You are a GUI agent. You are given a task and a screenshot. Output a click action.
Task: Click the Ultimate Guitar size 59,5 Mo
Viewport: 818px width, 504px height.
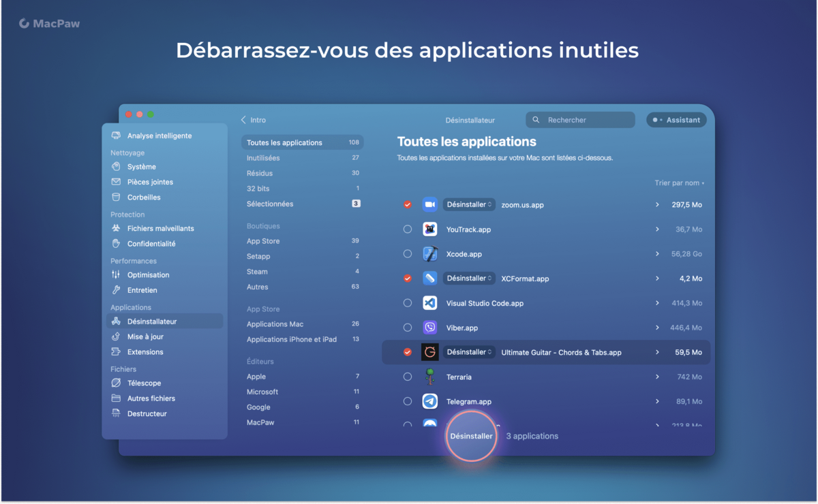[688, 352]
